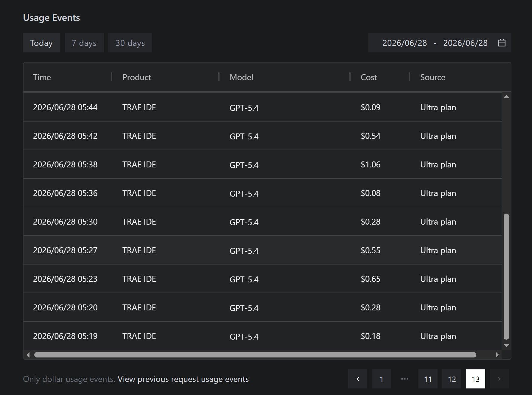Go to page 1

tap(381, 379)
